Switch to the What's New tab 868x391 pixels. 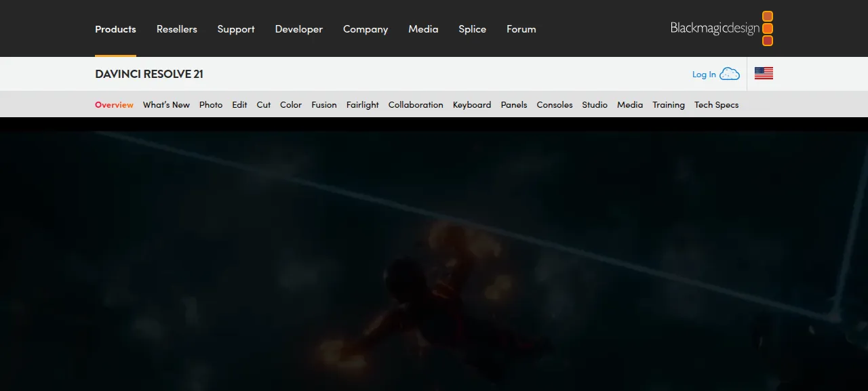click(x=166, y=104)
